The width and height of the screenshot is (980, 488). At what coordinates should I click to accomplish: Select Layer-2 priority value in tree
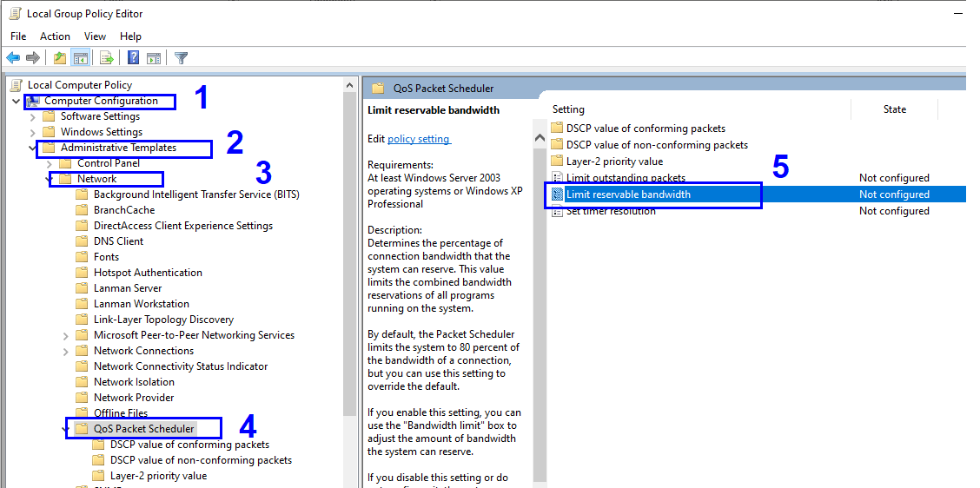[159, 476]
